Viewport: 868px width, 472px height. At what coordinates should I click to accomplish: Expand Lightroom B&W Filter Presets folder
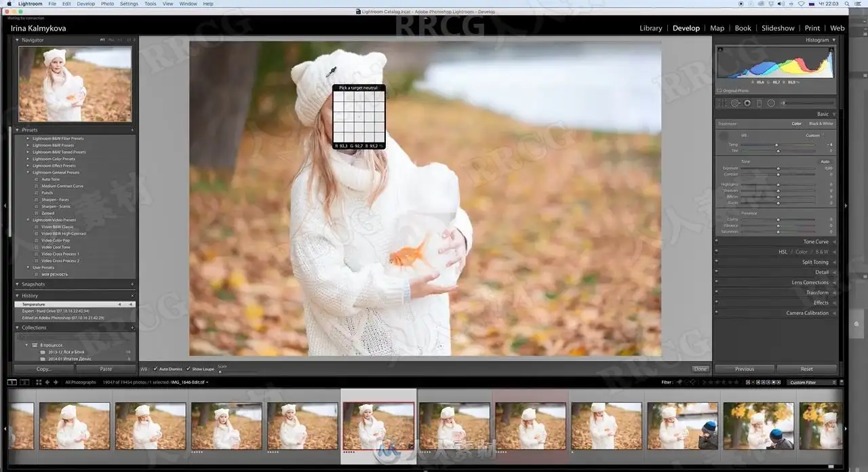coord(28,138)
